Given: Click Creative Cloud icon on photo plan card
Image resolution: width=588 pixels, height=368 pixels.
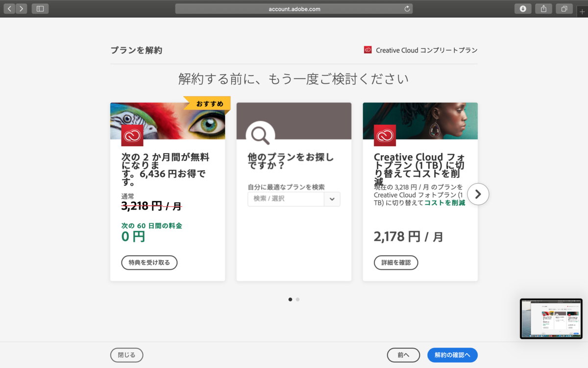Looking at the screenshot, I should [385, 135].
